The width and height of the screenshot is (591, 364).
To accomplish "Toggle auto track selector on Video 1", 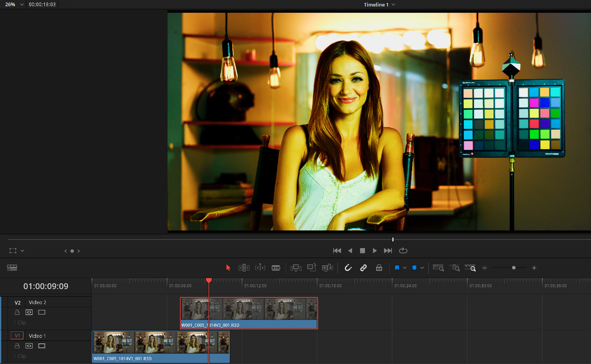I will point(29,346).
